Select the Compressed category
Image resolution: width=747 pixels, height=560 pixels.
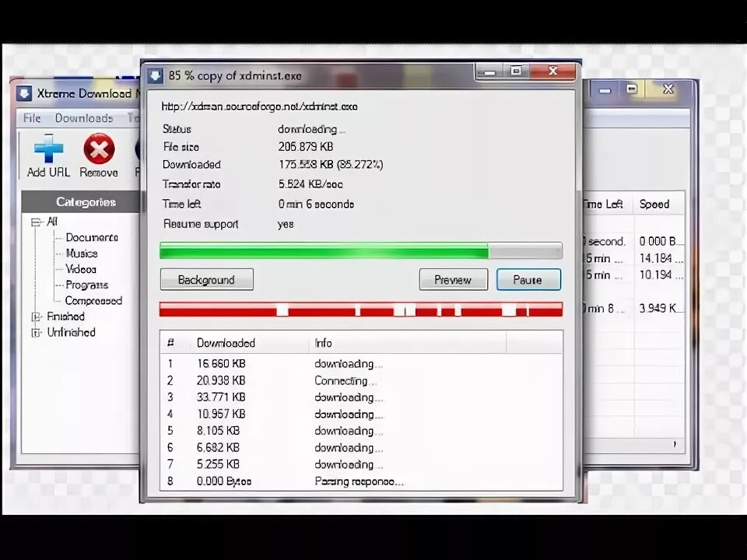[93, 300]
